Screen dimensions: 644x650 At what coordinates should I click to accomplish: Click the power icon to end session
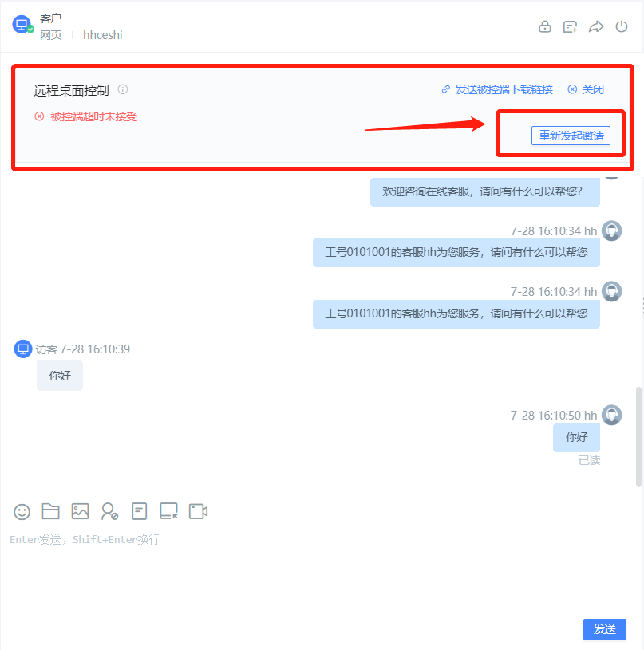pyautogui.click(x=621, y=26)
